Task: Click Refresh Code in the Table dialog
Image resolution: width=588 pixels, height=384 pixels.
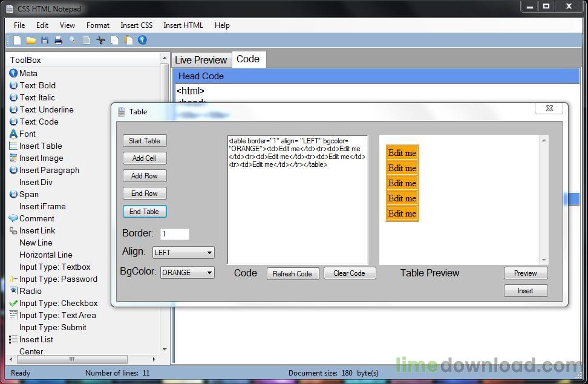Action: coord(293,273)
